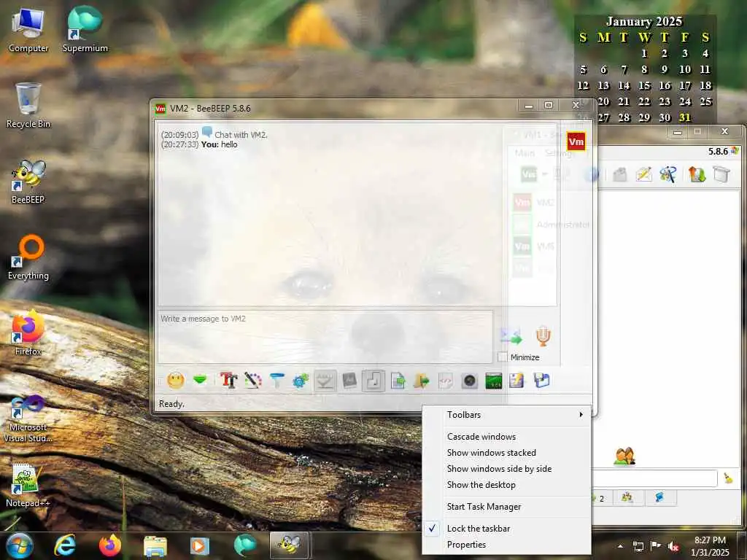Click the red Vm avatar in chat window
747x560 pixels.
coord(576,141)
